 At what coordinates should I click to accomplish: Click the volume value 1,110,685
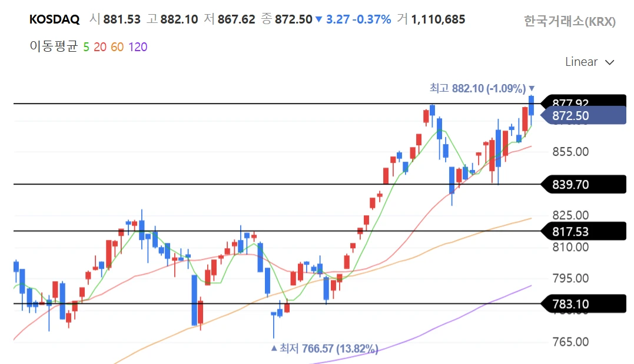(437, 19)
